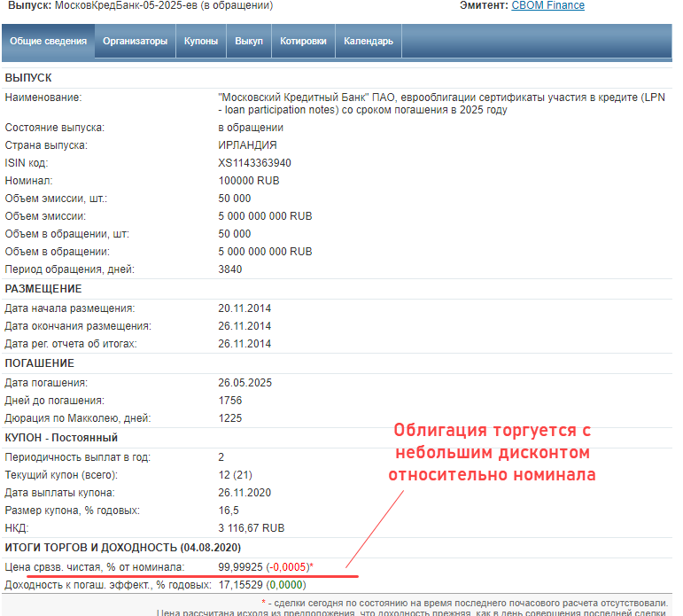The width and height of the screenshot is (683, 616).
Task: Go to the Выкуп tab
Action: point(249,41)
